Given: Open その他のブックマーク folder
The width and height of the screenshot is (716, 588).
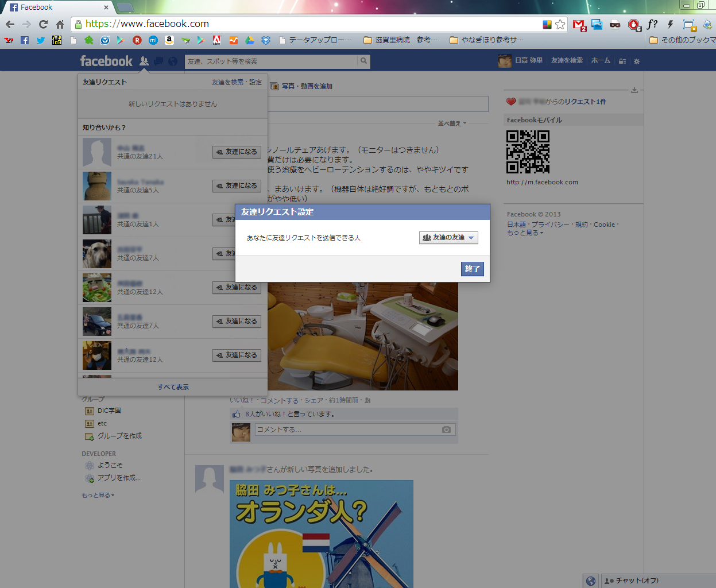Looking at the screenshot, I should point(682,40).
